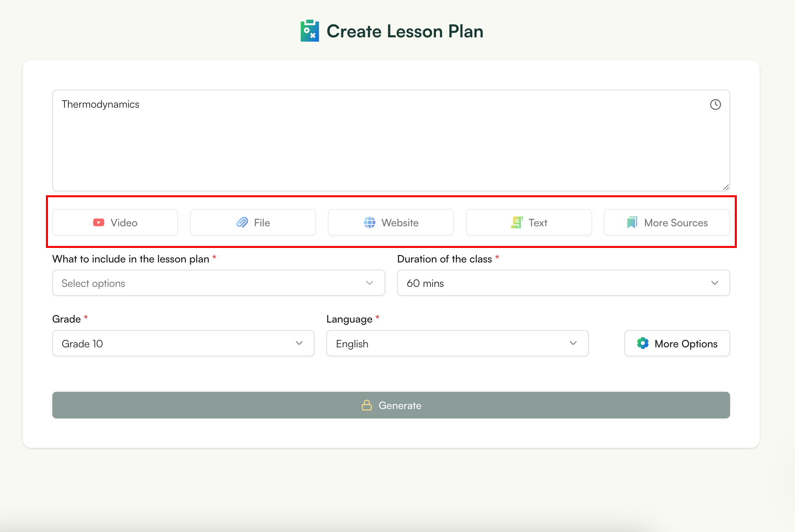
Task: Click the lock icon on the Generate button
Action: click(367, 405)
